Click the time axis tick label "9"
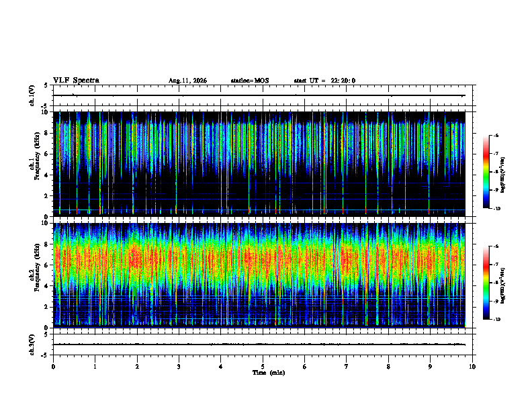Viewport: 532px width, 411px height. (430, 367)
